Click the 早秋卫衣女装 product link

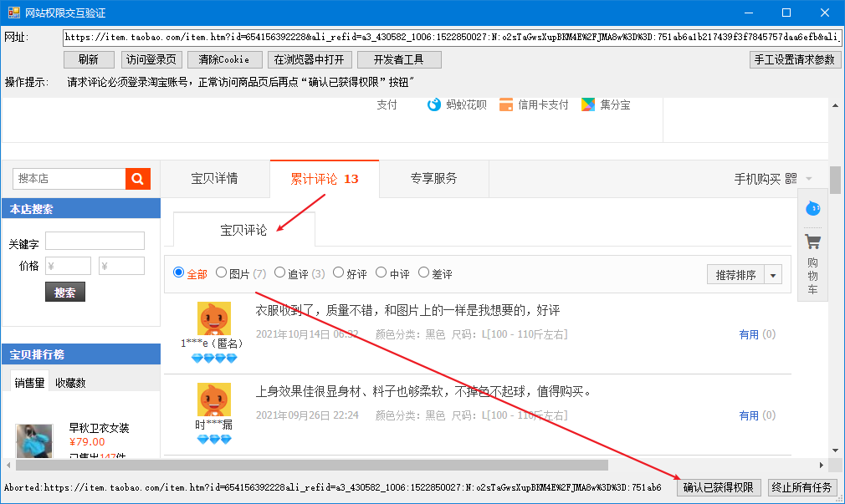click(x=100, y=428)
